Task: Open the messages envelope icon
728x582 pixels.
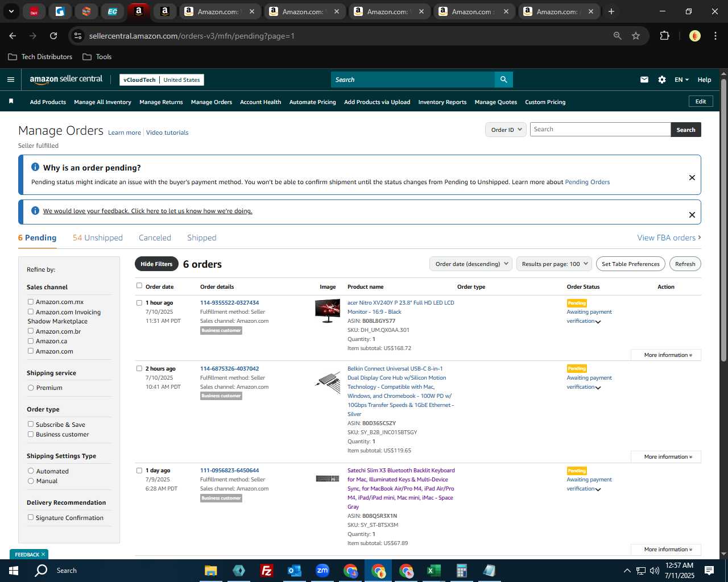Action: click(x=644, y=80)
